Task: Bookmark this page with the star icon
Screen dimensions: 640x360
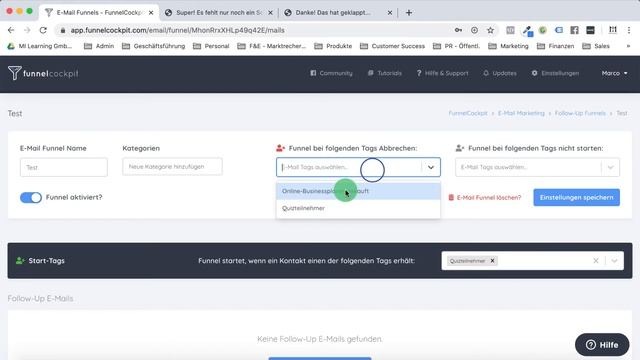Action: click(490, 30)
